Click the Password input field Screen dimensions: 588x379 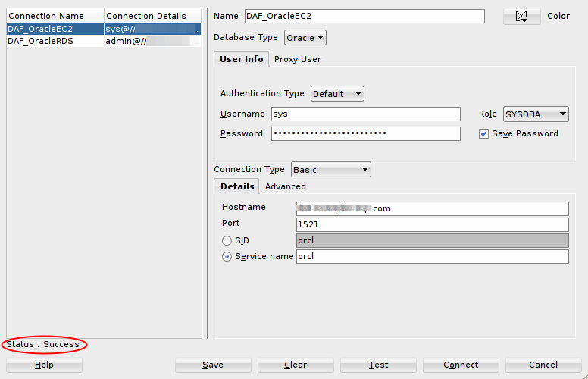[x=366, y=133]
